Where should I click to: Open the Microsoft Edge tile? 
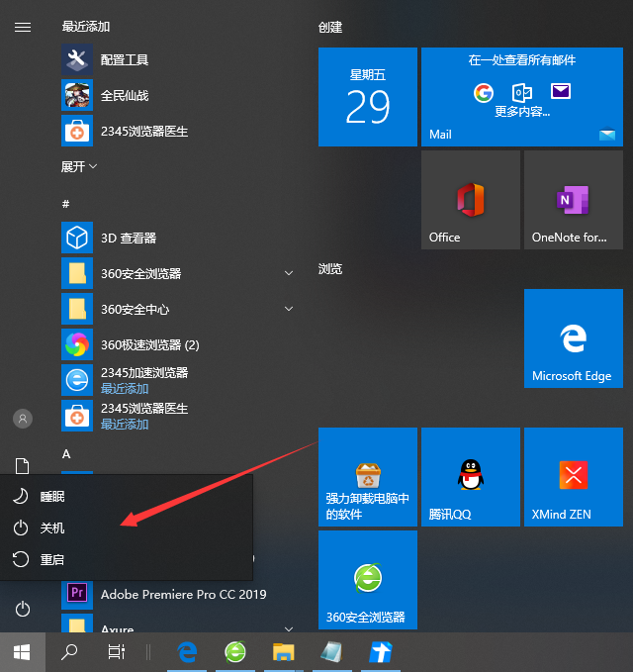point(572,337)
